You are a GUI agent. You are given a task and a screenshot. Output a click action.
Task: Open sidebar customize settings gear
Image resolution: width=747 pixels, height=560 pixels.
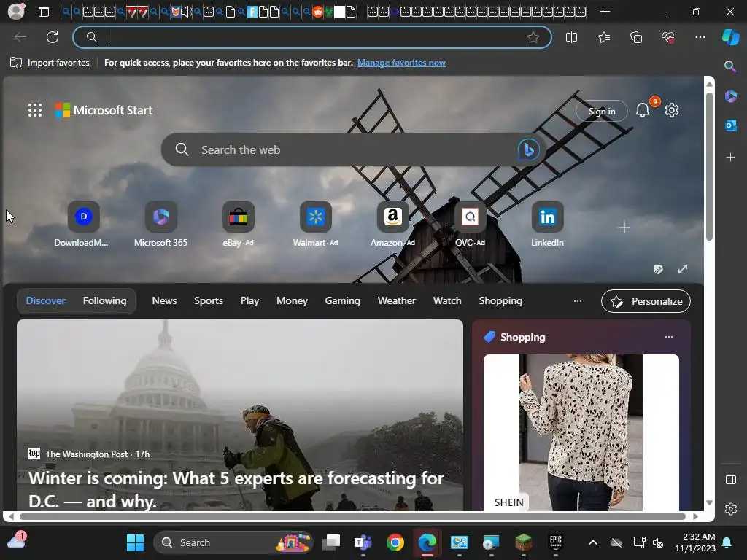click(730, 509)
